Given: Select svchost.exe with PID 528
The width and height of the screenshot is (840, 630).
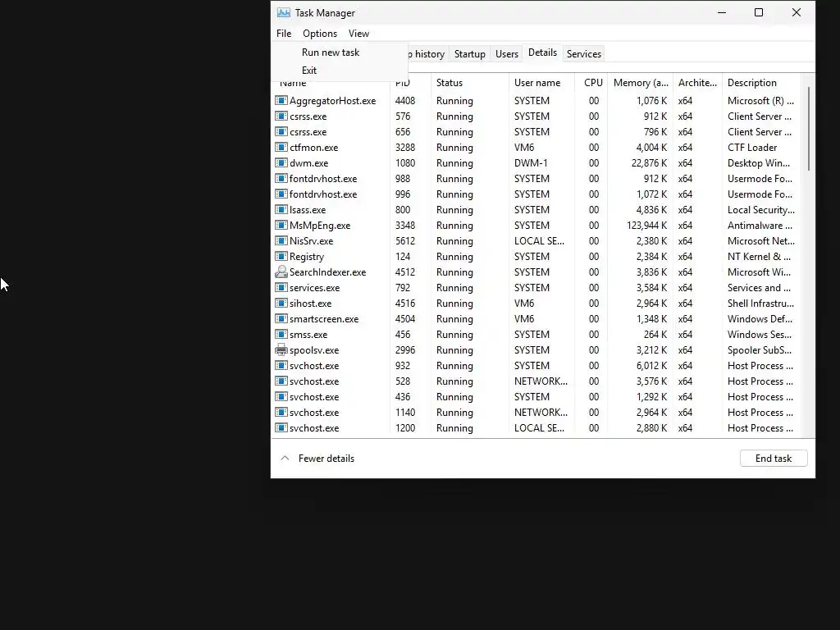Looking at the screenshot, I should (314, 381).
